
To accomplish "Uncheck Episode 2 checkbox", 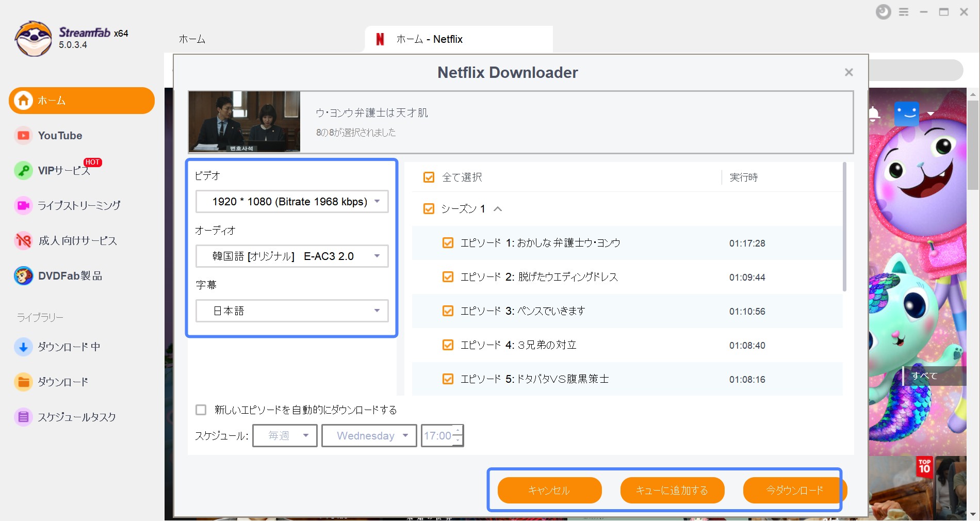I will point(448,277).
